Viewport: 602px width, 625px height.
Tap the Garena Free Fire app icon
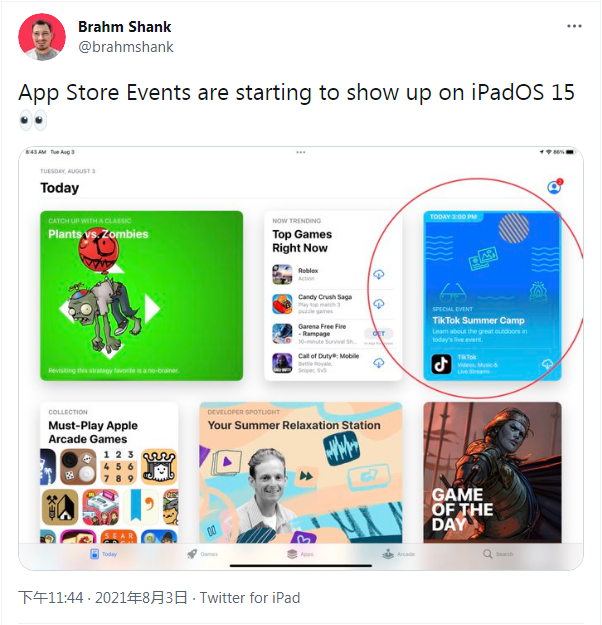pos(282,334)
